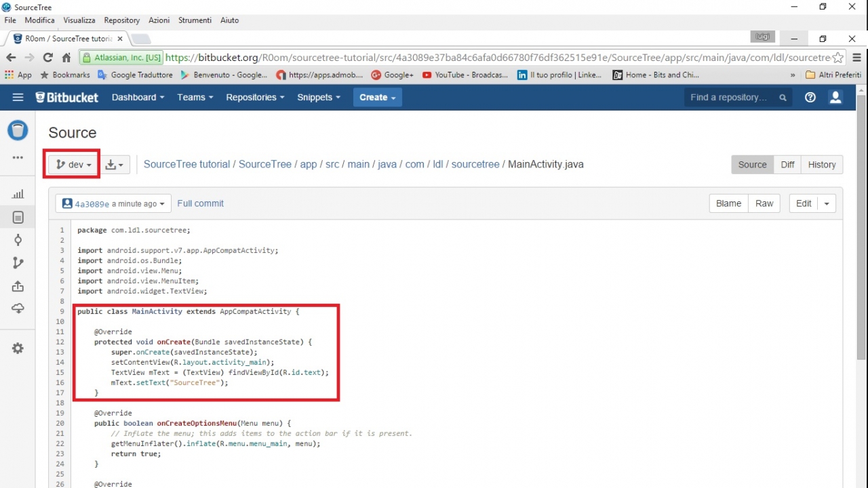
Task: Open the commit 4a3089e dropdown
Action: (x=114, y=203)
